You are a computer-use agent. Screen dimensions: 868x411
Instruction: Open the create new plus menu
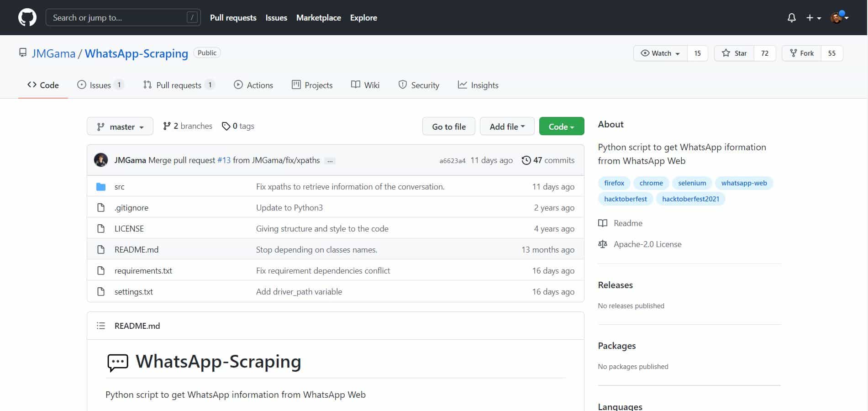click(813, 18)
